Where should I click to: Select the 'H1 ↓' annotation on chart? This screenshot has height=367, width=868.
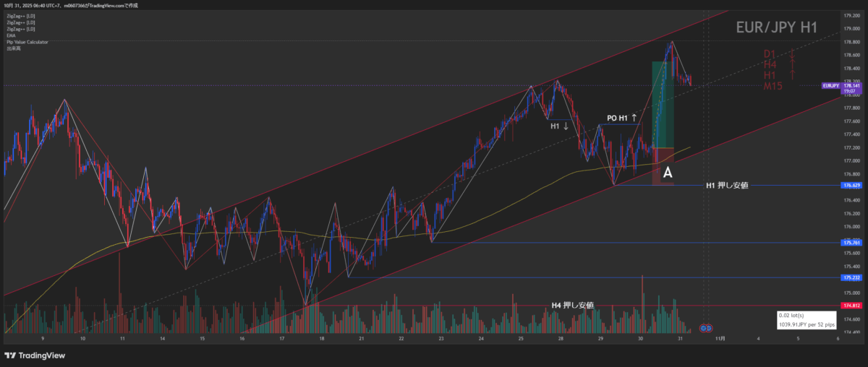[x=560, y=126]
